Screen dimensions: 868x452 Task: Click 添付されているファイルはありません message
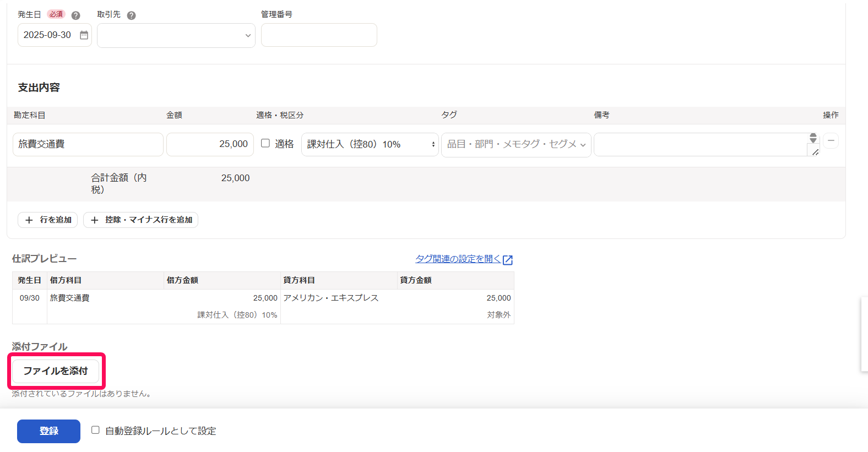[x=82, y=394]
